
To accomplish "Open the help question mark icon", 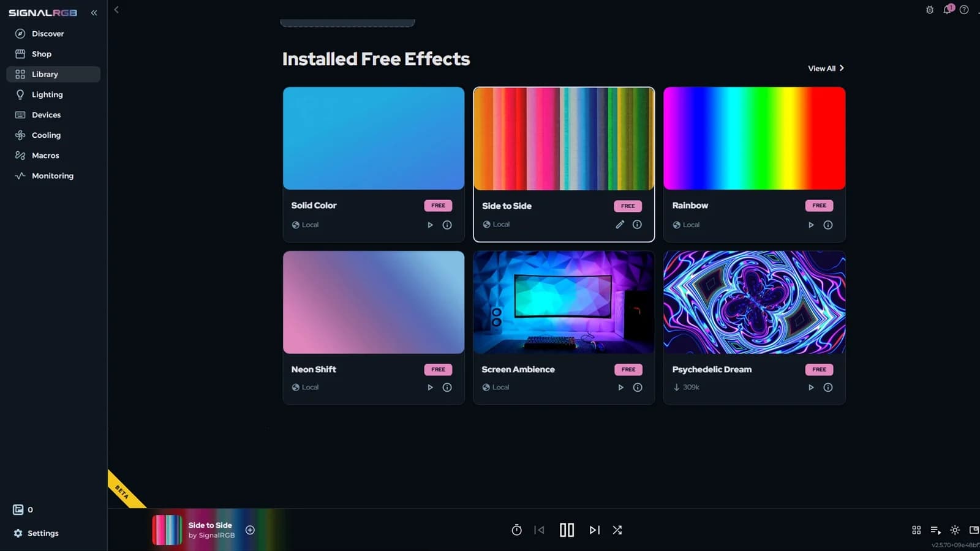I will 964,9.
